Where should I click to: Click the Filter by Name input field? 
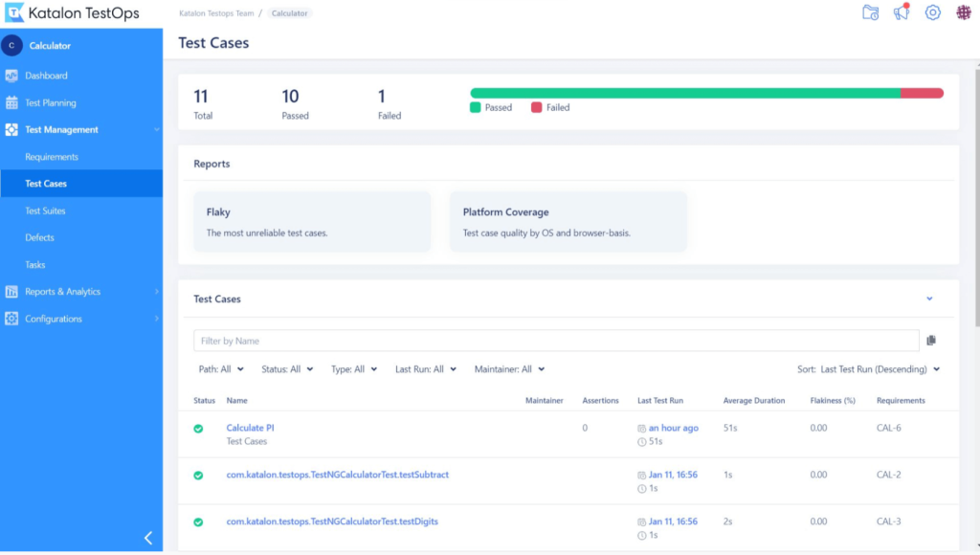[x=556, y=341]
